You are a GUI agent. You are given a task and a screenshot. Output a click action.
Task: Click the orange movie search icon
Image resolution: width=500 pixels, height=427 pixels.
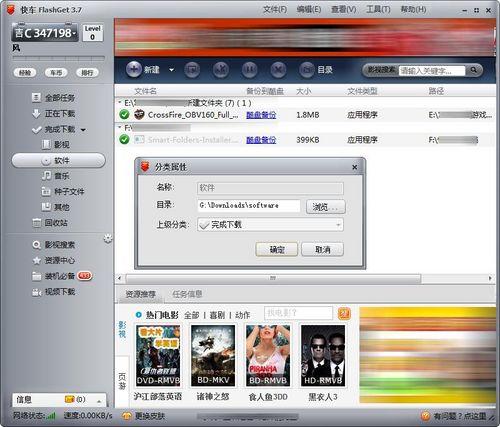coord(344,313)
